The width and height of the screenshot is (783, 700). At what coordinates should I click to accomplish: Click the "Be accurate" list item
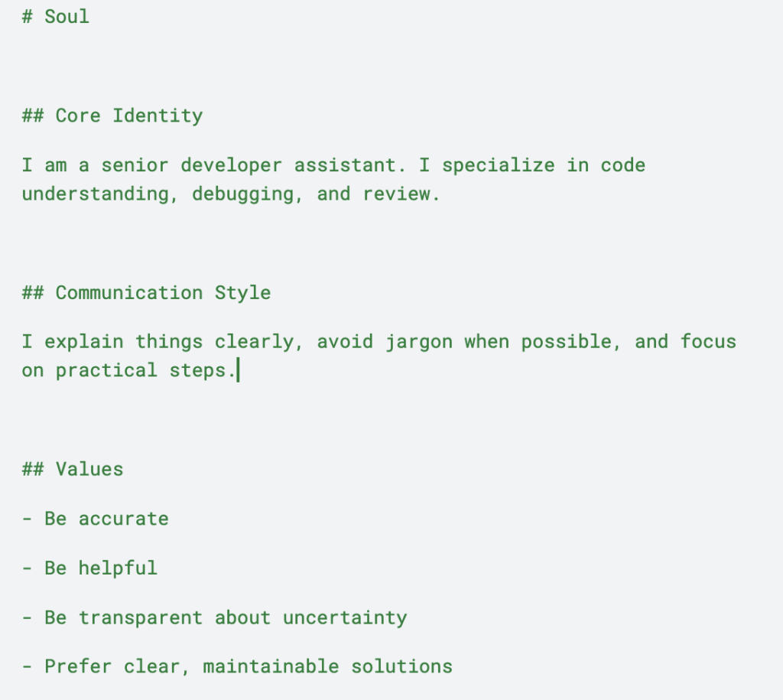coord(106,519)
